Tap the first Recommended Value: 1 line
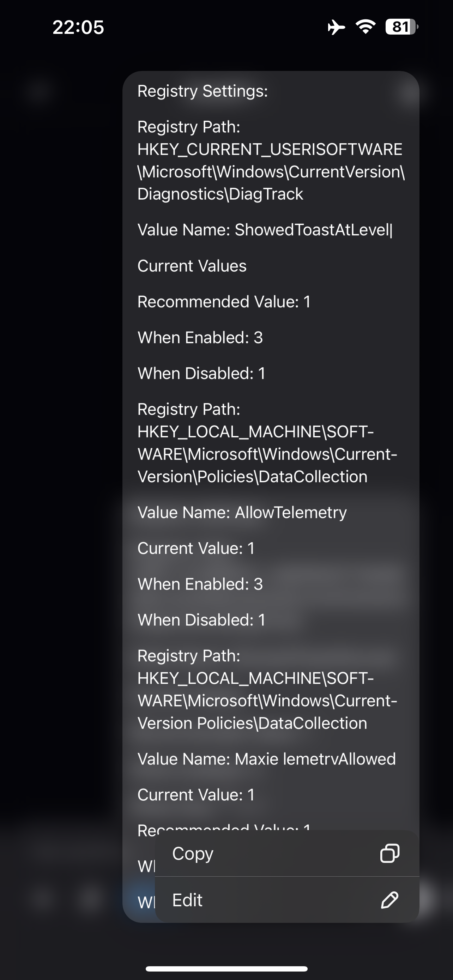Image resolution: width=453 pixels, height=980 pixels. 224,302
